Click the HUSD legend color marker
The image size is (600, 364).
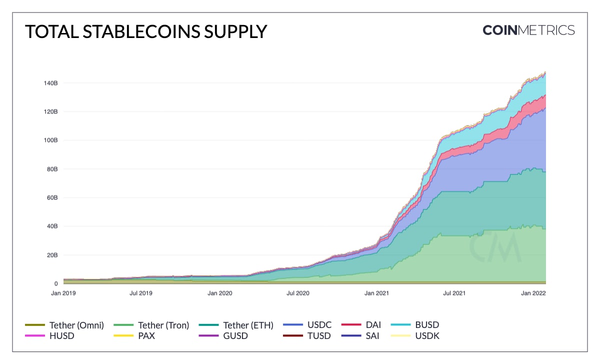35,336
